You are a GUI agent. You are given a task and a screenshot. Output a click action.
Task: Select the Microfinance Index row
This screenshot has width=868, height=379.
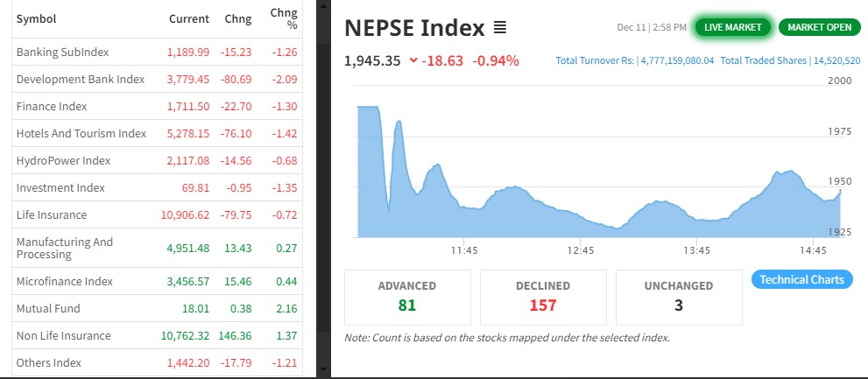coord(64,281)
